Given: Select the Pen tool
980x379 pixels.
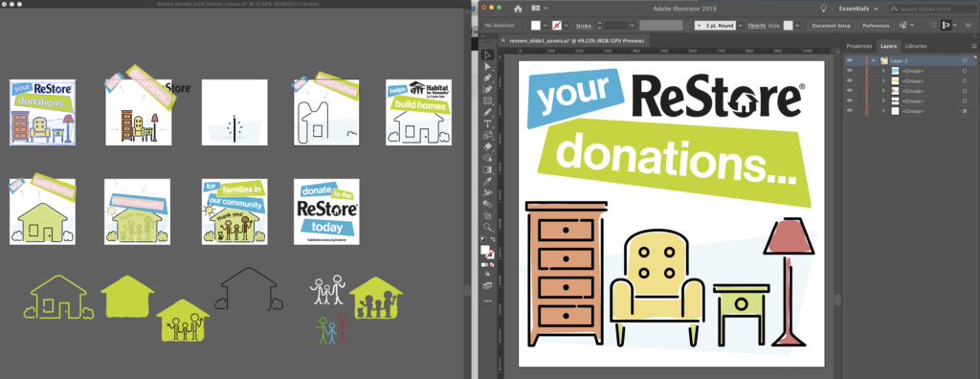Looking at the screenshot, I should point(488,78).
